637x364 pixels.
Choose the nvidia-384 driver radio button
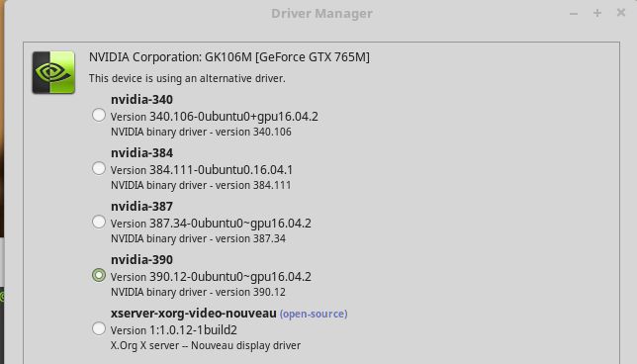tap(99, 168)
